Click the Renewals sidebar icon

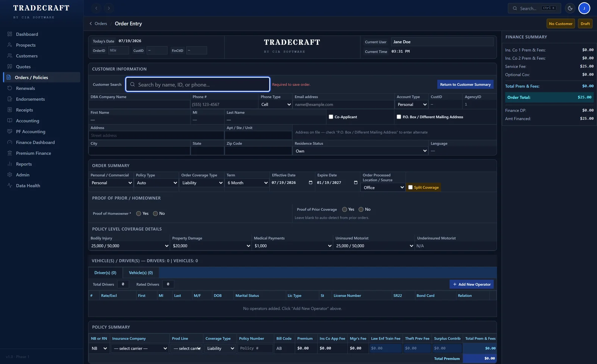point(10,88)
